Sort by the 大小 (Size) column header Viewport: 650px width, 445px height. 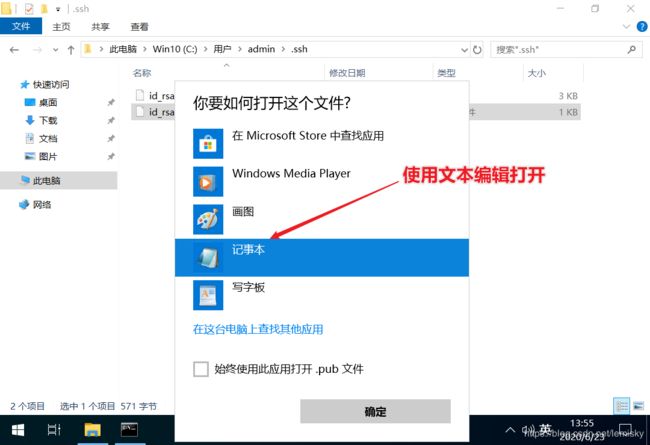click(x=537, y=73)
